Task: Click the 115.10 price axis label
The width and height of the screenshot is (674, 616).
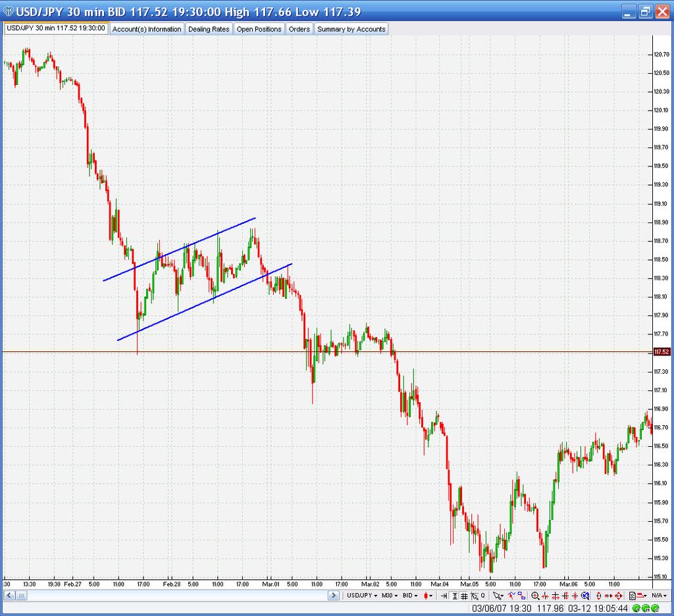Action: tap(661, 577)
